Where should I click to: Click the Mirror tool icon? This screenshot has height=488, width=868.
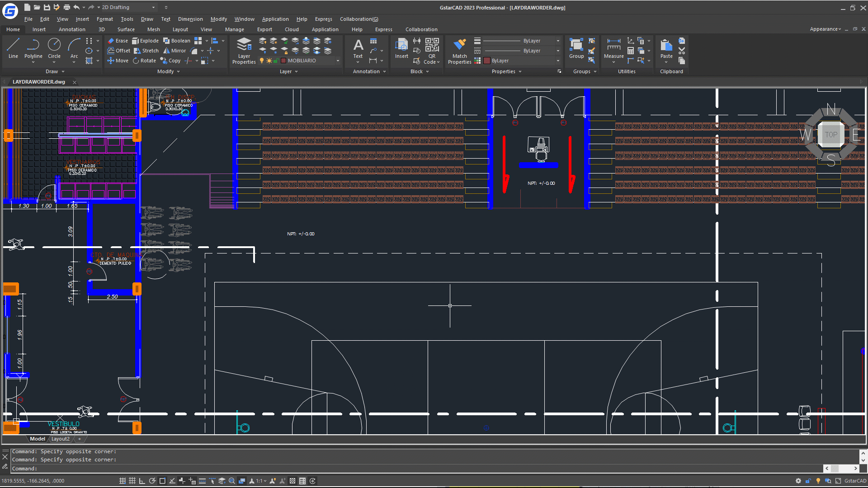(x=167, y=51)
